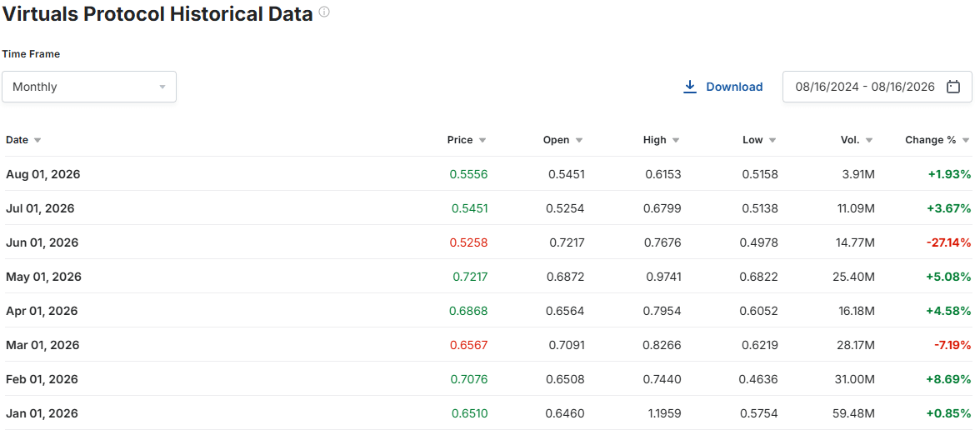Click the volume value 59.48M
Image resolution: width=980 pixels, height=430 pixels.
(x=853, y=413)
